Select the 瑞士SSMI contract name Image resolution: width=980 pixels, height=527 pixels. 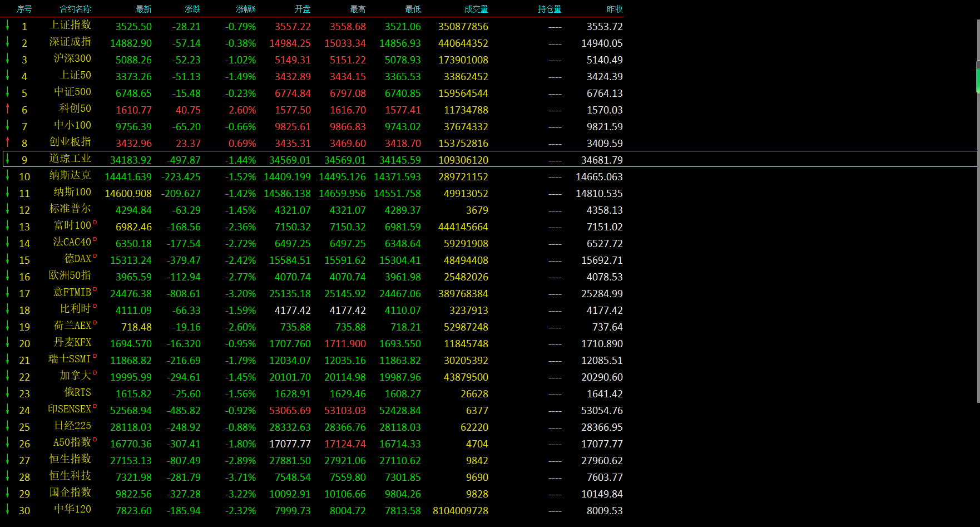(70, 359)
